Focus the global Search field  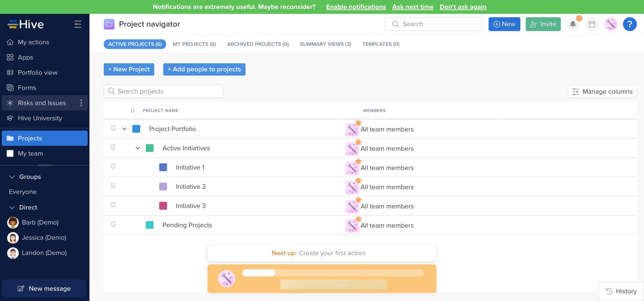434,24
